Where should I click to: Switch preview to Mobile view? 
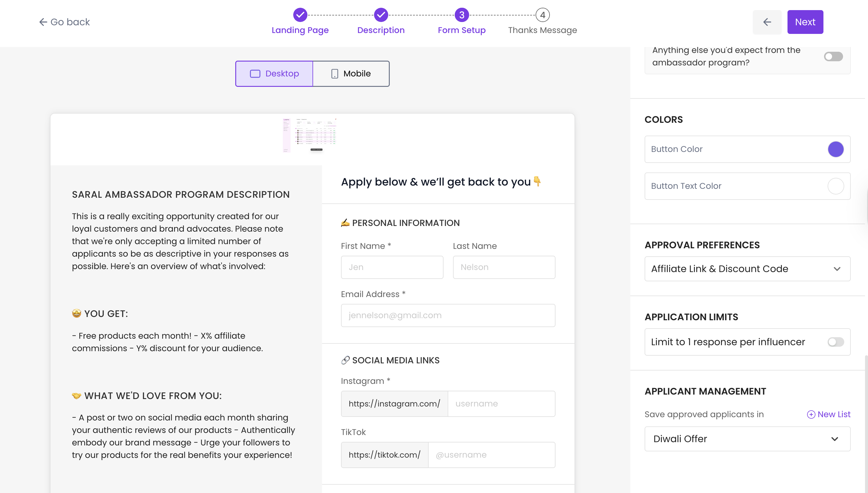pos(351,73)
